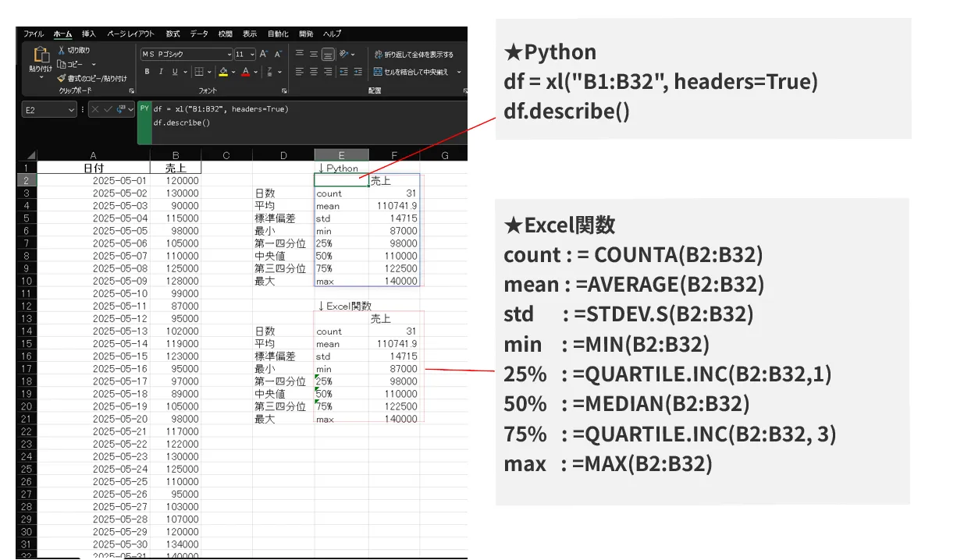964x560 pixels.
Task: Open the 挿入 (Insert) ribbon tab
Action: [x=89, y=34]
